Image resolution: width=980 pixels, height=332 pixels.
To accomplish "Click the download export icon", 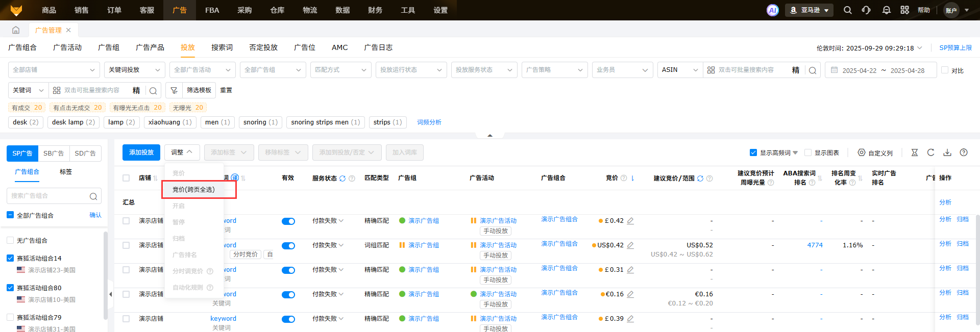I will tap(947, 152).
